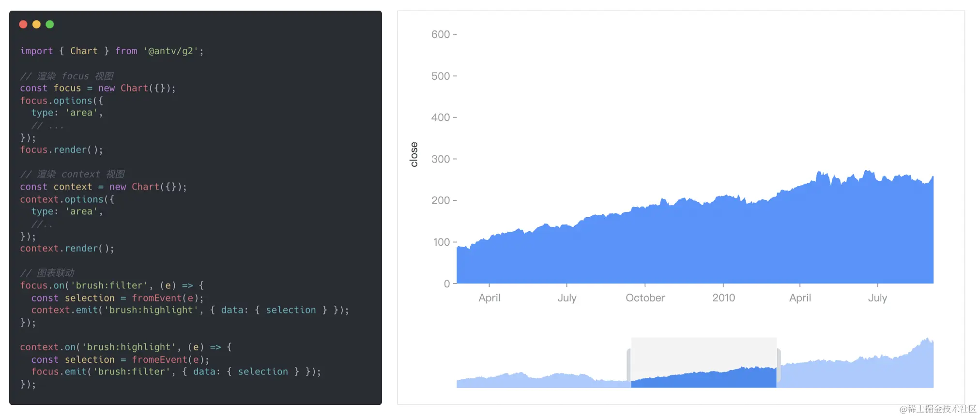980x417 pixels.
Task: Click the "focus.on('brush:filter'" code line
Action: click(112, 285)
